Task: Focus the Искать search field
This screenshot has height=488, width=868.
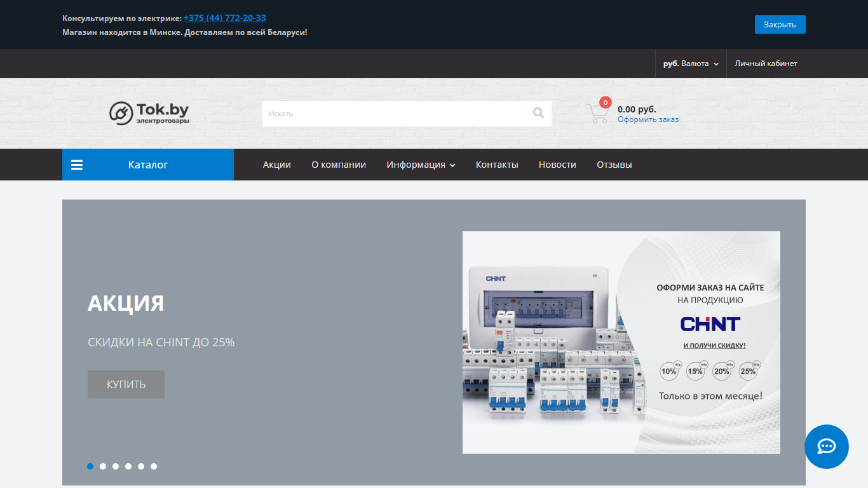Action: [393, 113]
